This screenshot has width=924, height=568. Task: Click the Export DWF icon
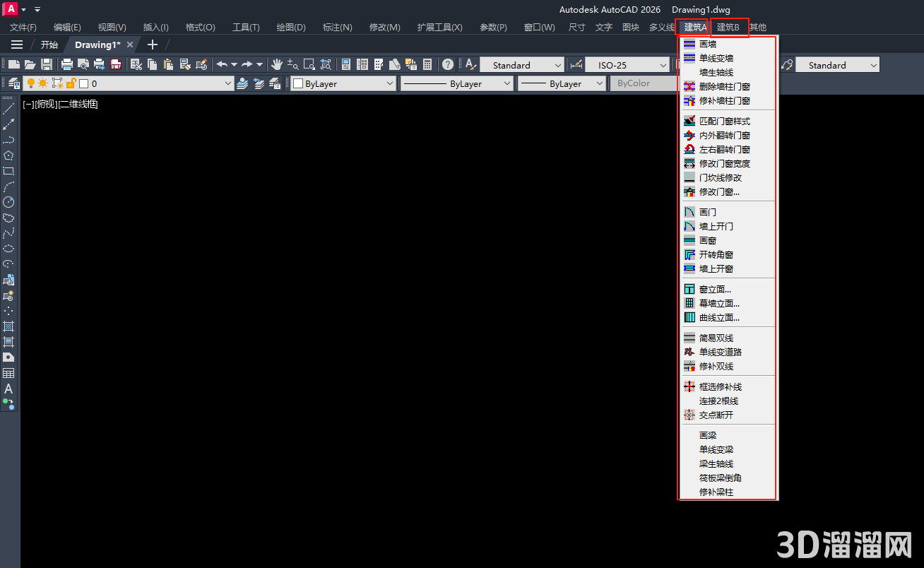click(116, 64)
